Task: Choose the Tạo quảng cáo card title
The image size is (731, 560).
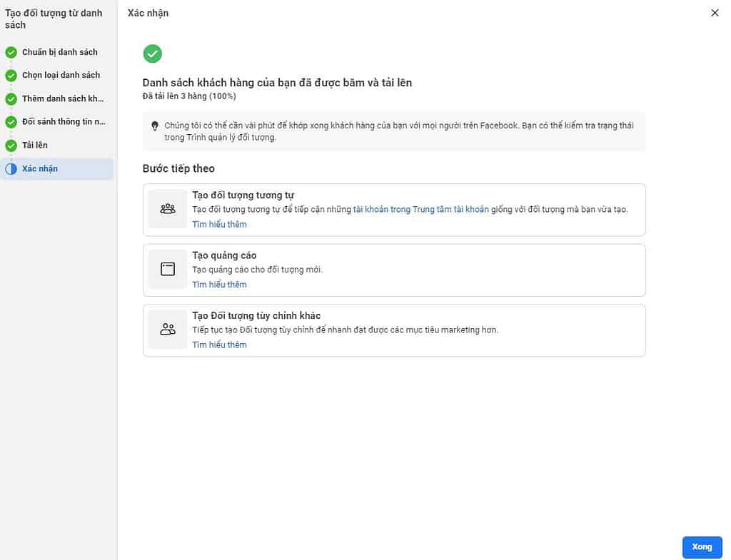Action: tap(224, 255)
